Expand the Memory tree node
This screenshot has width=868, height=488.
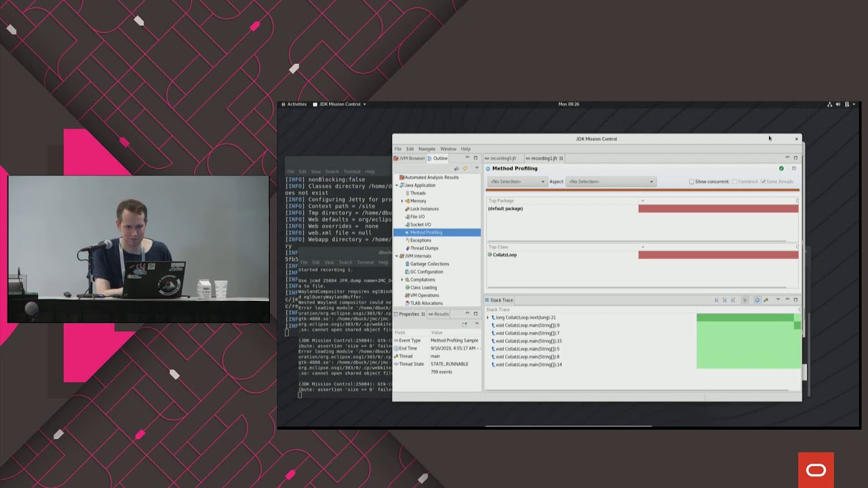click(x=402, y=201)
